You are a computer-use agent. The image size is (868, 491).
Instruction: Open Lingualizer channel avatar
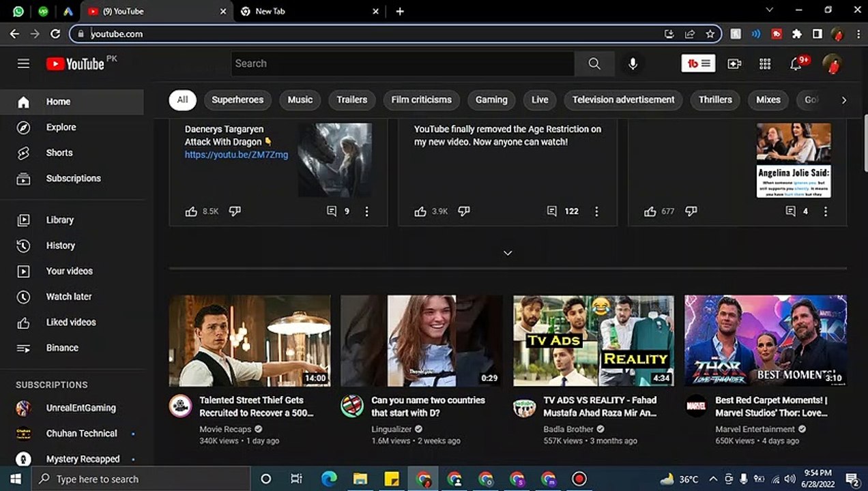pos(352,406)
